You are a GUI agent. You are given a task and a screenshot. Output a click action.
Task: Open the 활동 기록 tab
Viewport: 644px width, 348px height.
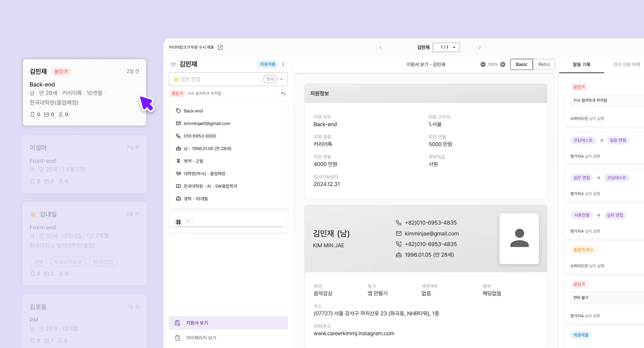tap(581, 64)
